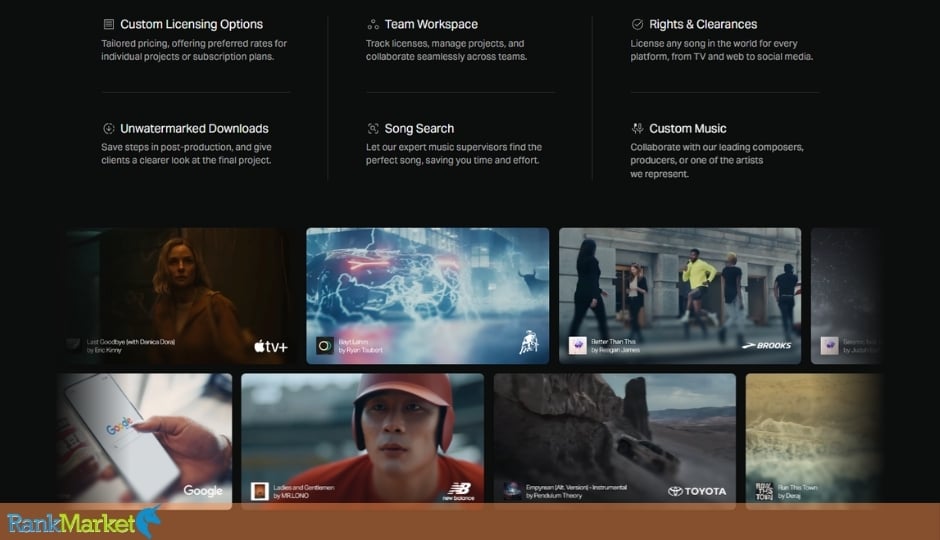Click the Song Search magnifier icon
Viewport: 940px width, 540px height.
pyautogui.click(x=373, y=128)
